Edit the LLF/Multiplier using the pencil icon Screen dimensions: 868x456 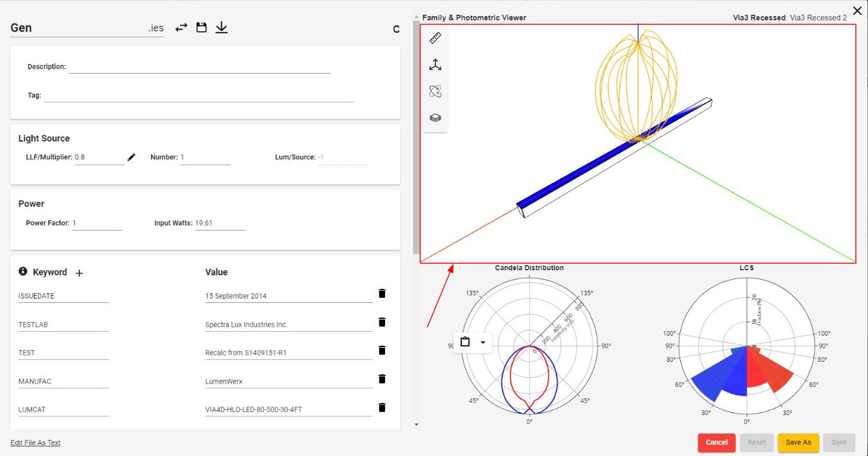click(131, 156)
